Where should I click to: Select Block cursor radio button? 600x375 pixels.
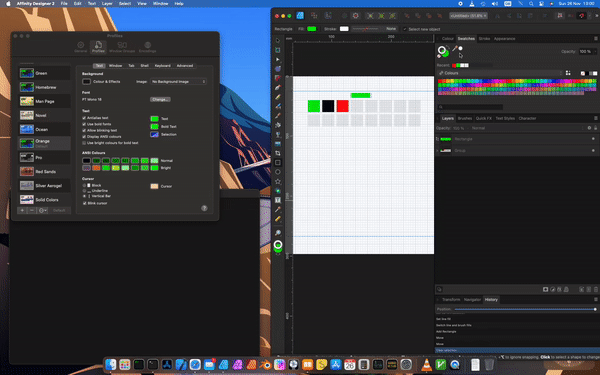[x=84, y=185]
